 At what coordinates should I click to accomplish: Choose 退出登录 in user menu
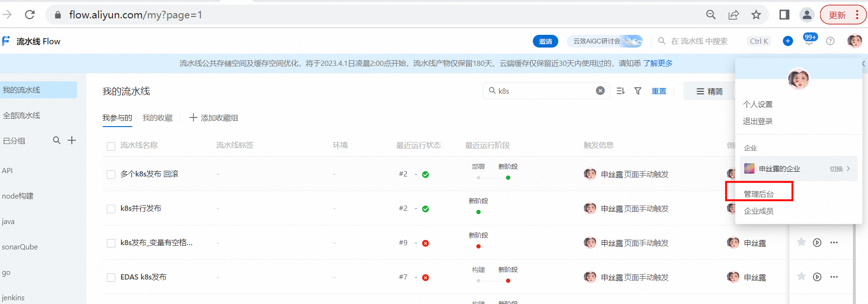758,121
